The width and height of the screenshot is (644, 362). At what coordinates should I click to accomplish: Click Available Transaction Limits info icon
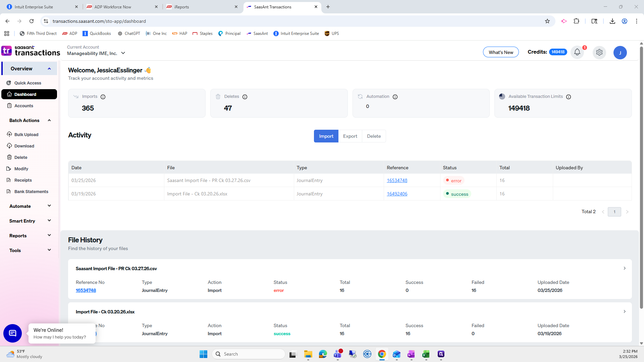coord(569,97)
